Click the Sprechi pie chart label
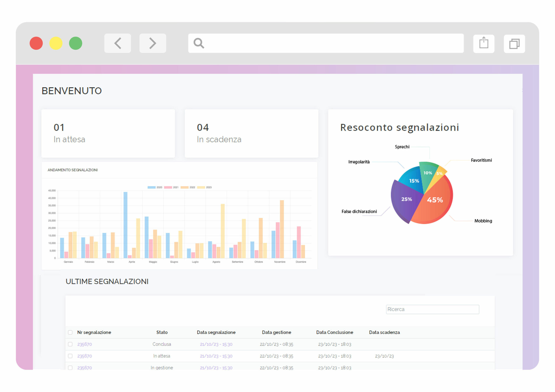This screenshot has height=392, width=555. pyautogui.click(x=402, y=147)
